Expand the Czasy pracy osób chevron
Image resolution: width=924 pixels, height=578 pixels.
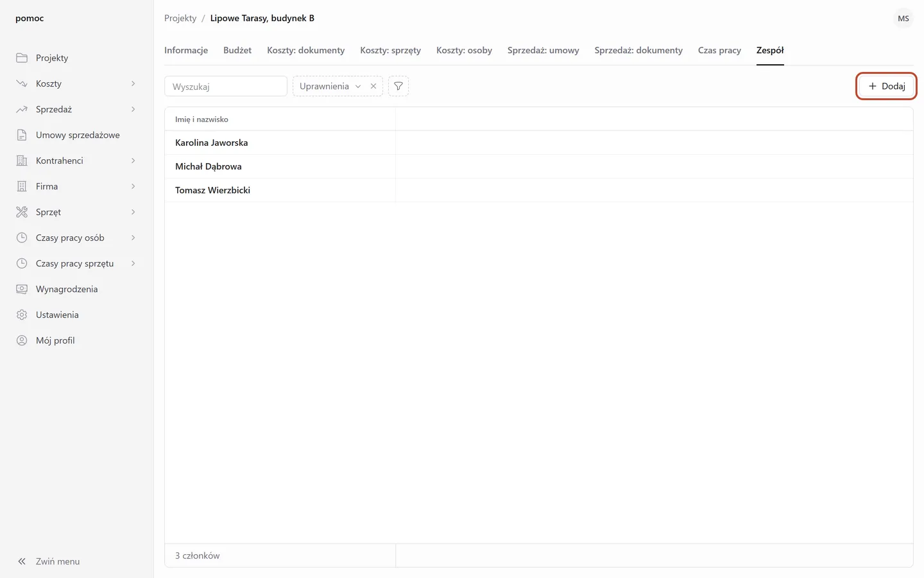click(133, 238)
